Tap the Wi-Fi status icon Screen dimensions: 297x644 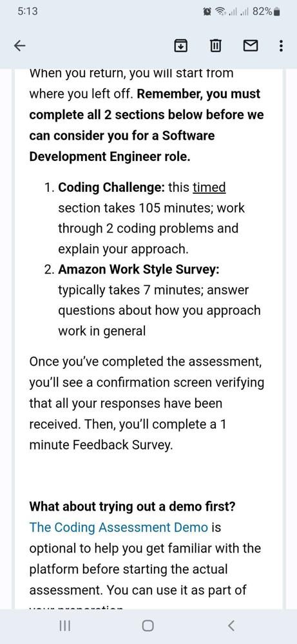219,12
